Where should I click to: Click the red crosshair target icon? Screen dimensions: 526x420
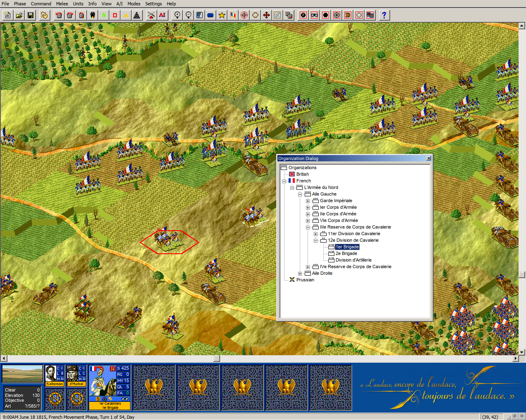pyautogui.click(x=244, y=15)
